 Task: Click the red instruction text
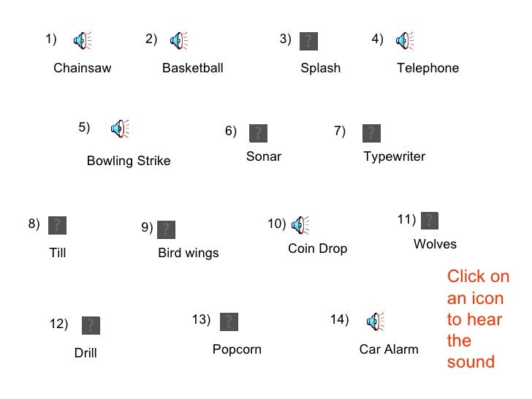pos(478,319)
